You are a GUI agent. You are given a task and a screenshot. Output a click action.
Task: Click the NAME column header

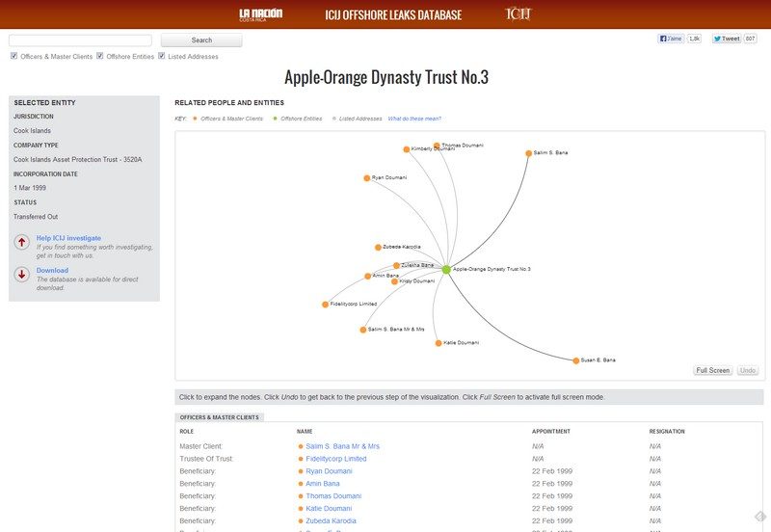(305, 431)
